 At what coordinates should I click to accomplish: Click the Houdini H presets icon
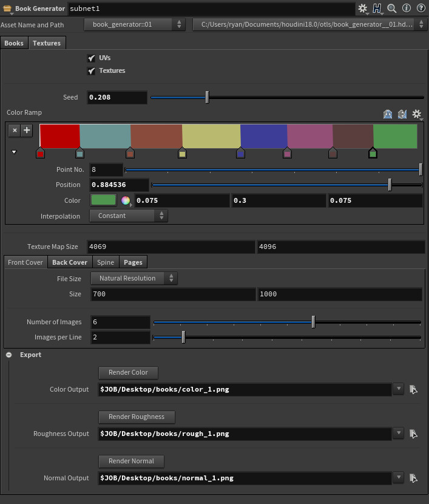click(x=377, y=9)
